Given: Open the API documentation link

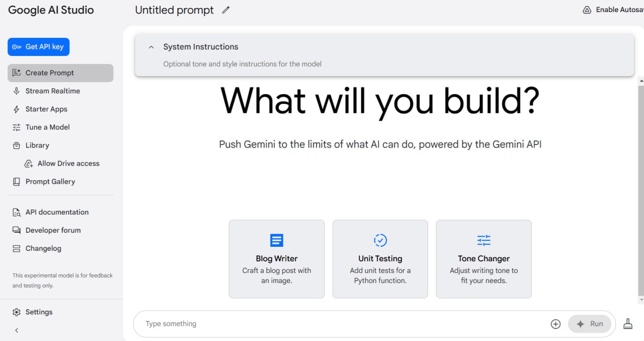Looking at the screenshot, I should pyautogui.click(x=57, y=213).
